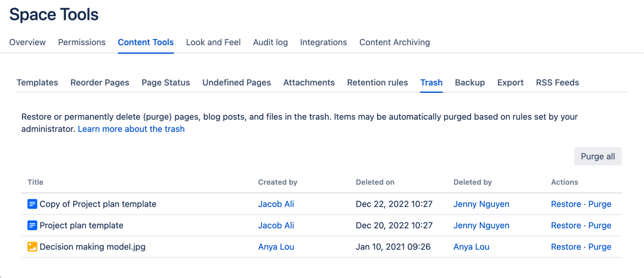The width and height of the screenshot is (644, 278).
Task: Purge the Project plan template page
Action: pyautogui.click(x=600, y=225)
